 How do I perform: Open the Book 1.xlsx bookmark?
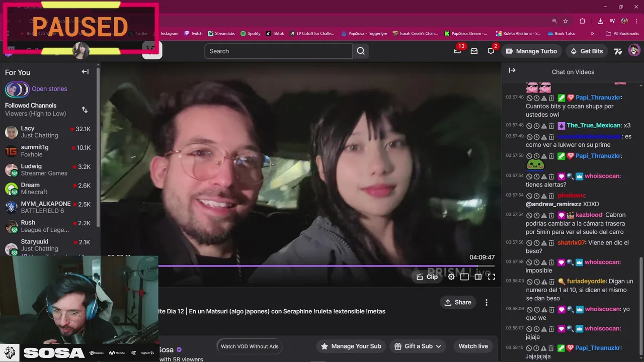(560, 34)
